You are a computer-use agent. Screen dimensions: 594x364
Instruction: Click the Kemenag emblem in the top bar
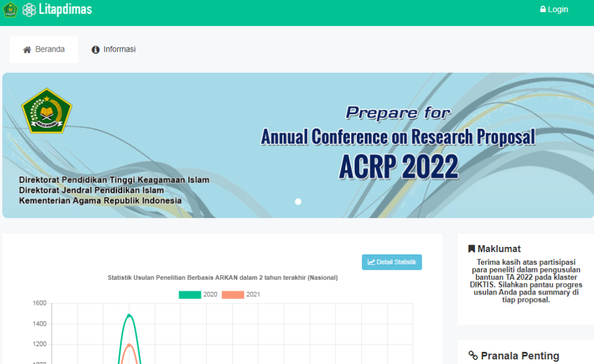pos(10,10)
